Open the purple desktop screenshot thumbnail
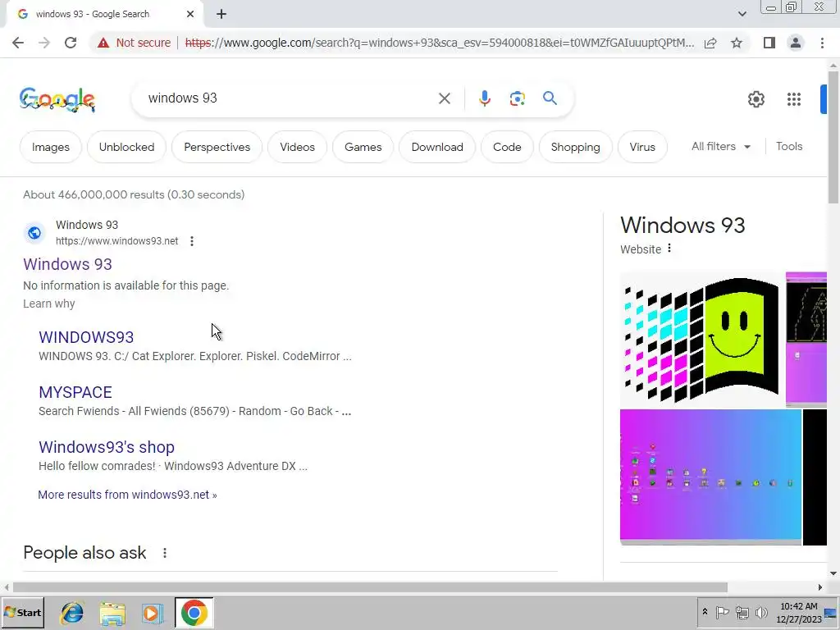The image size is (840, 630). pos(710,477)
